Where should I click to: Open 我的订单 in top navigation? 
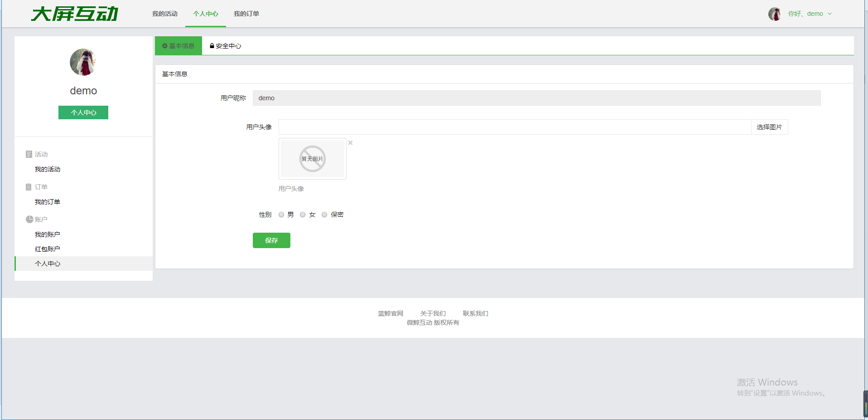[x=246, y=14]
